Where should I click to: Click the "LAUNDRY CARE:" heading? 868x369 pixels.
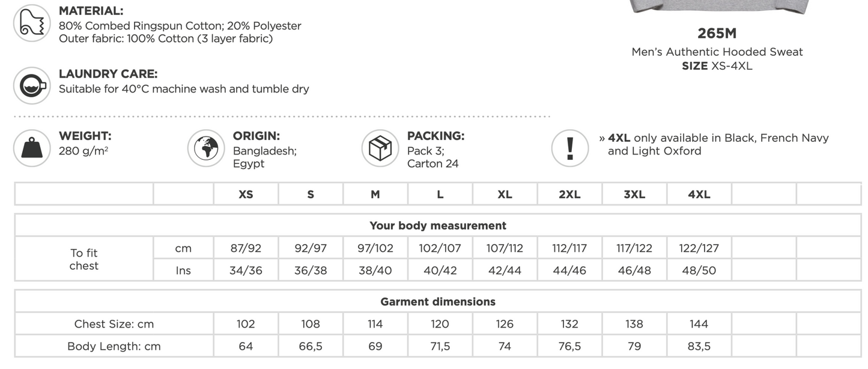108,74
